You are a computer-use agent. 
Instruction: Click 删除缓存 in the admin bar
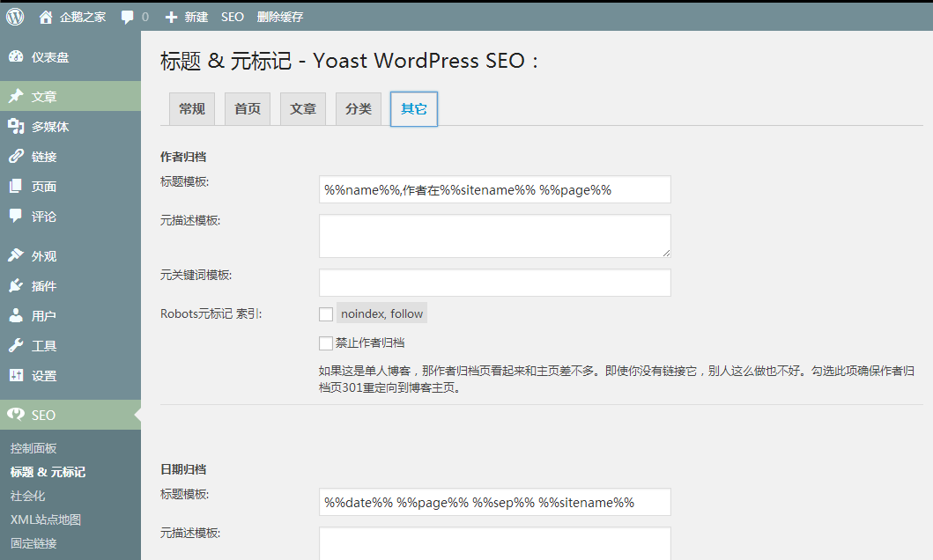(279, 18)
